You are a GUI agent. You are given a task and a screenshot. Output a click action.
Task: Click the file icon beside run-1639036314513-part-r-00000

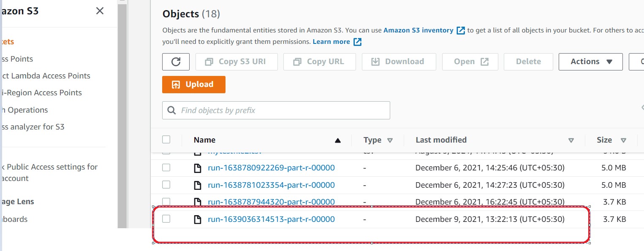198,219
